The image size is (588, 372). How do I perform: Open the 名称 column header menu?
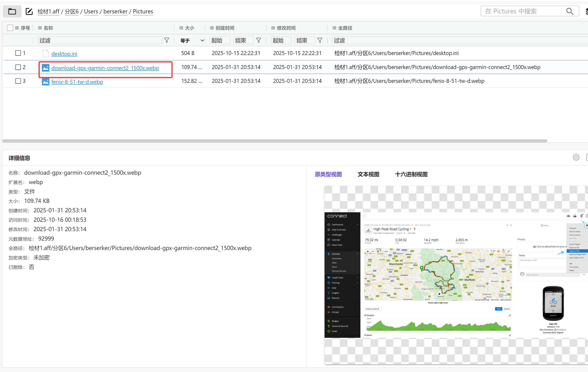40,28
